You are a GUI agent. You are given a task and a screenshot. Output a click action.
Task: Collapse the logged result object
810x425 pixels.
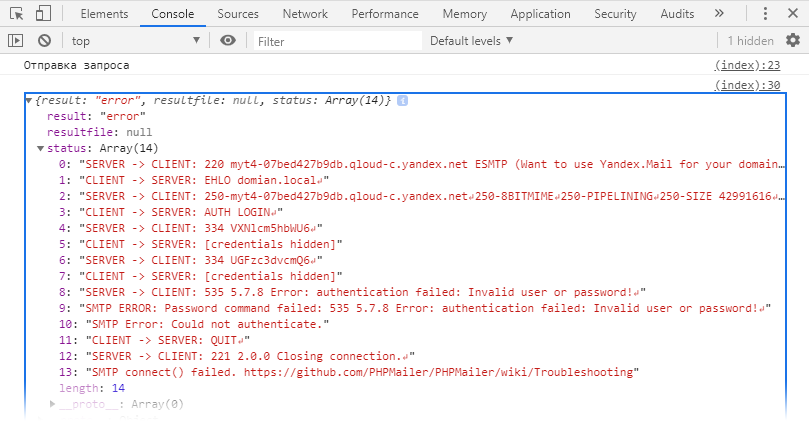[x=29, y=102]
